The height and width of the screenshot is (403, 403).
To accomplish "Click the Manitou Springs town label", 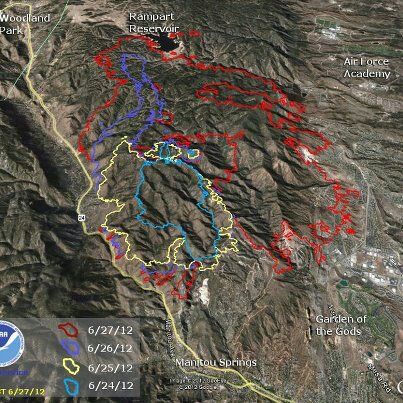I will coord(216,362).
